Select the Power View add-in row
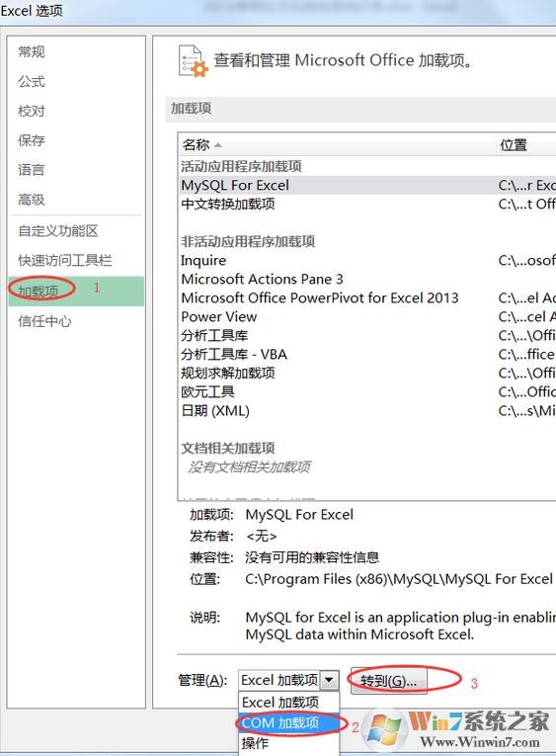 pyautogui.click(x=367, y=317)
